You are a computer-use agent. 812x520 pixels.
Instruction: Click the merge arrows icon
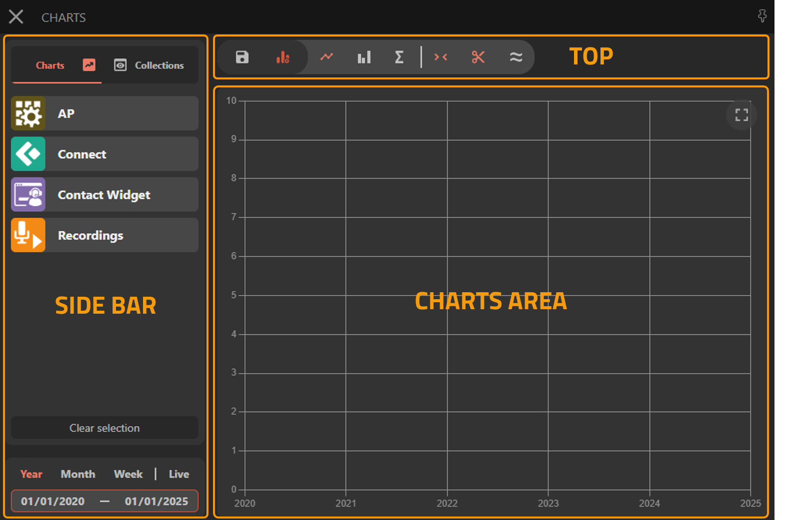coord(440,57)
